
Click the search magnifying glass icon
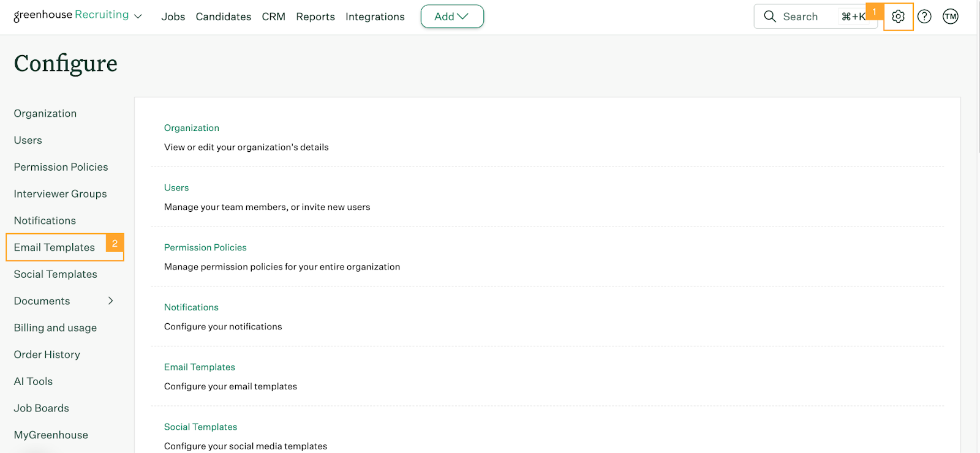pos(770,17)
